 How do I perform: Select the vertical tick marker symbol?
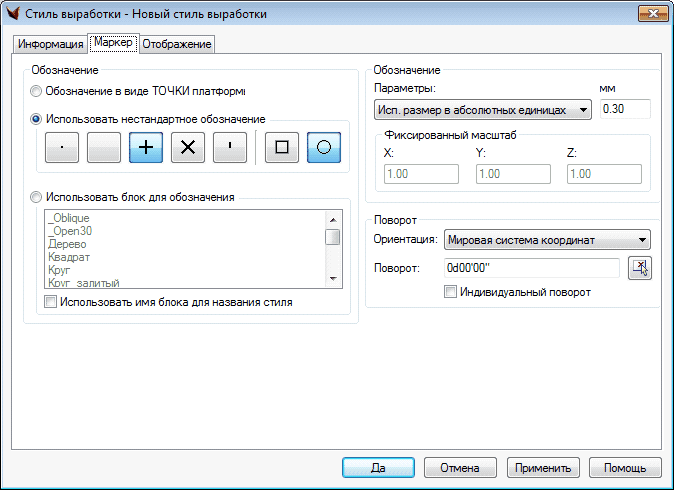(x=230, y=148)
